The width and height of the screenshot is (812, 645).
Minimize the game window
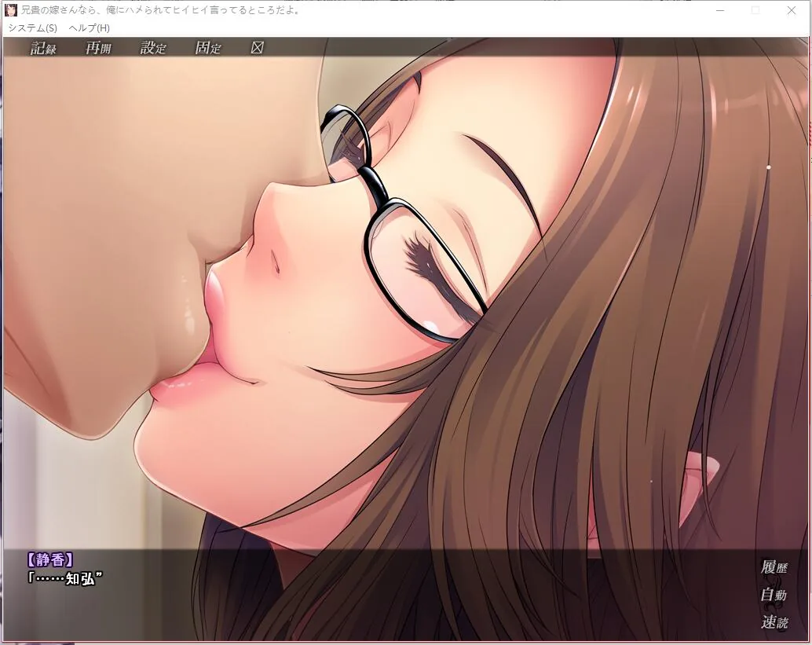[720, 10]
